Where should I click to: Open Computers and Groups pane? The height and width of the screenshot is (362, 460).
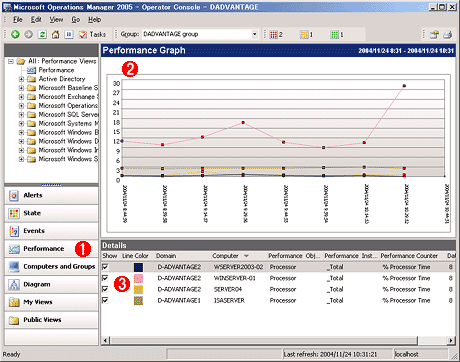point(51,266)
